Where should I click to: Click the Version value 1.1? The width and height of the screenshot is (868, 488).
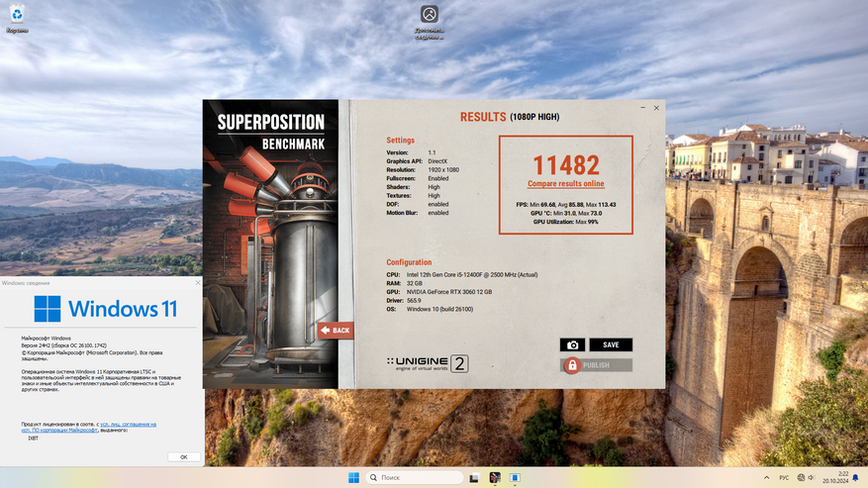[432, 152]
